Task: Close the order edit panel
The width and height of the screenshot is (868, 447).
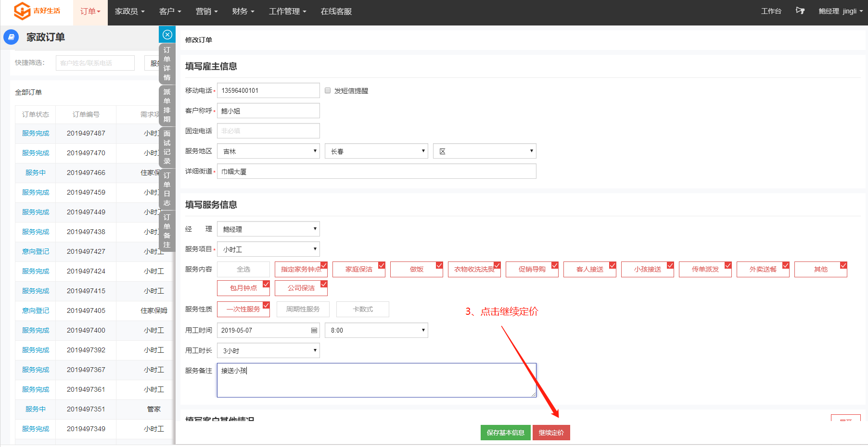Action: [x=167, y=35]
